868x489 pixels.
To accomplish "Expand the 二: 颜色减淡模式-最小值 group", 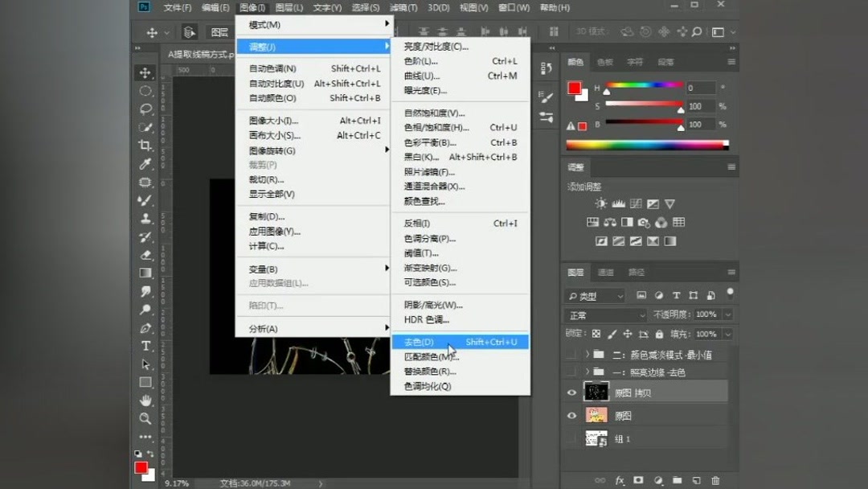I will [x=588, y=352].
